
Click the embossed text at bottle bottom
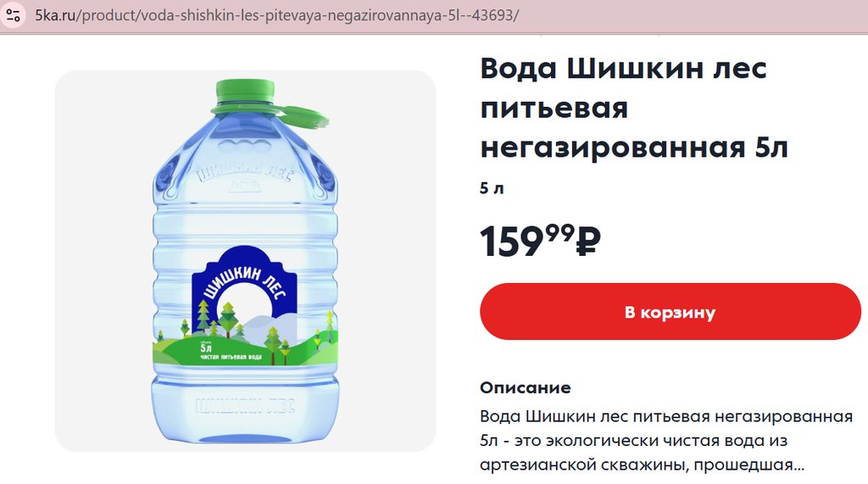pos(245,406)
